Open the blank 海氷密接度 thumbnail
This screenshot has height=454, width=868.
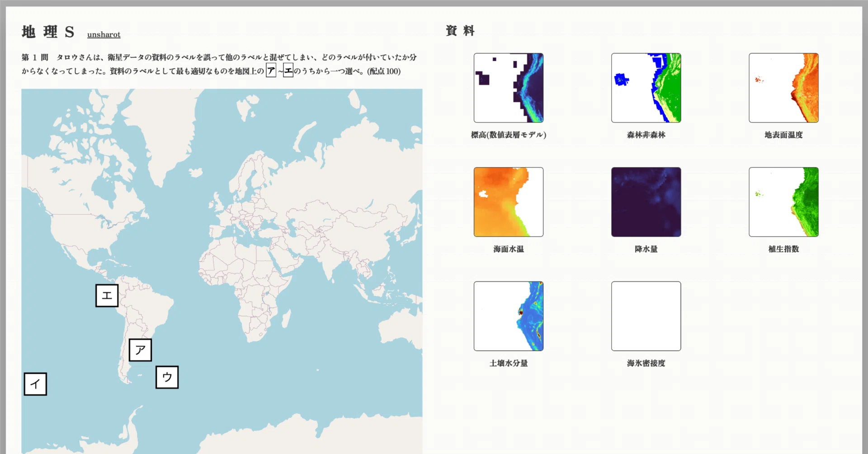[x=646, y=316]
